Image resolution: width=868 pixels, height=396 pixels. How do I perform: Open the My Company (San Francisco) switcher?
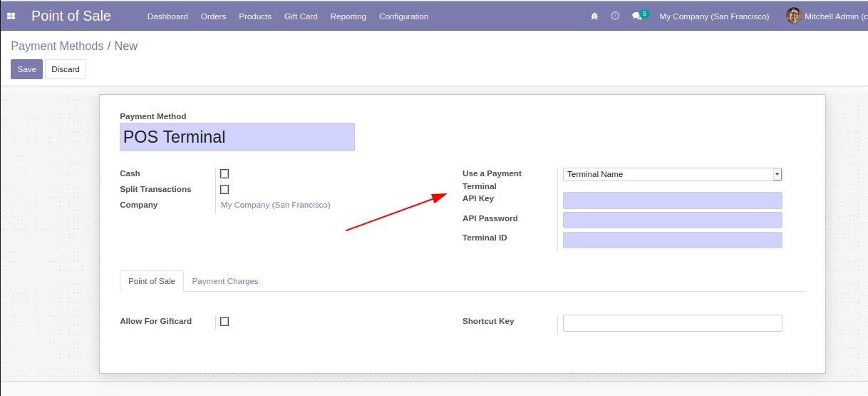714,16
